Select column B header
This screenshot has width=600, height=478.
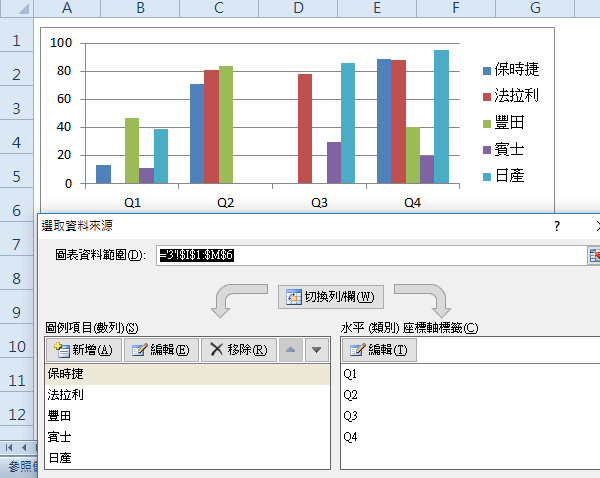[x=140, y=8]
